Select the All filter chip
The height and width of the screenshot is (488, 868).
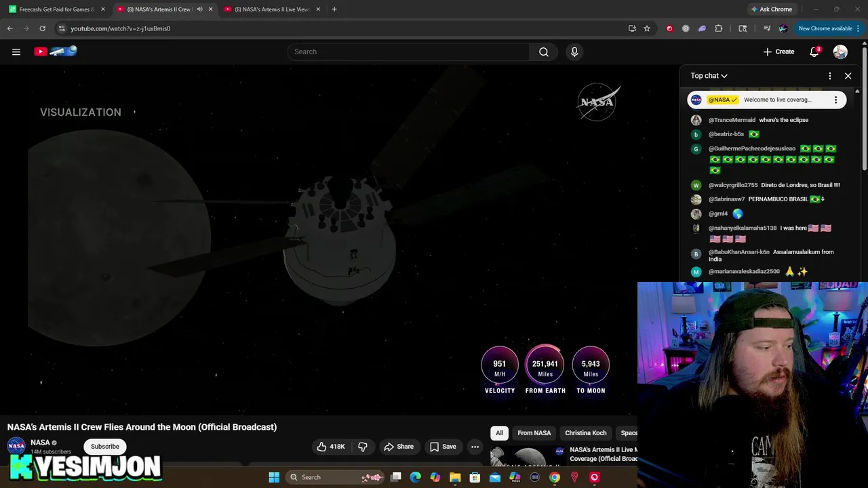(500, 433)
